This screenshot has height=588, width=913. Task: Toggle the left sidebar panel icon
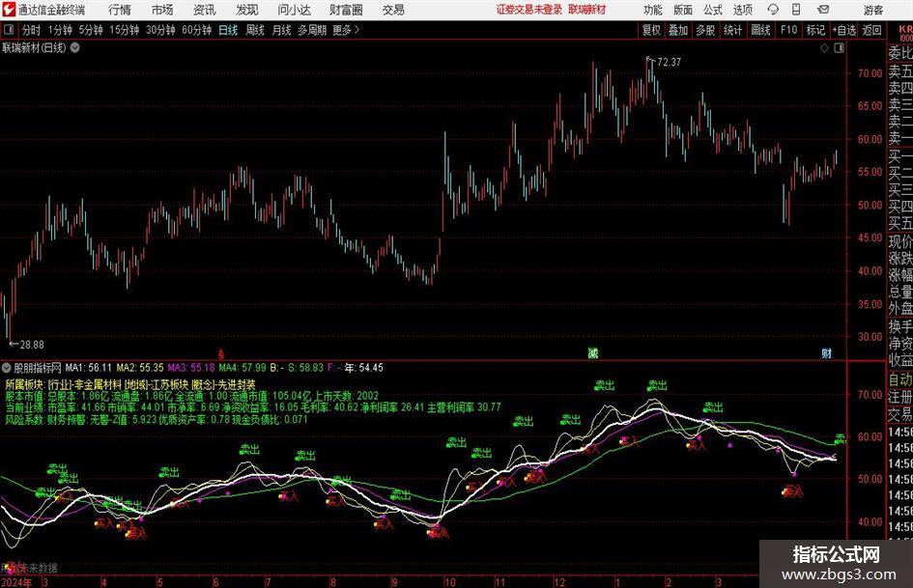click(9, 30)
